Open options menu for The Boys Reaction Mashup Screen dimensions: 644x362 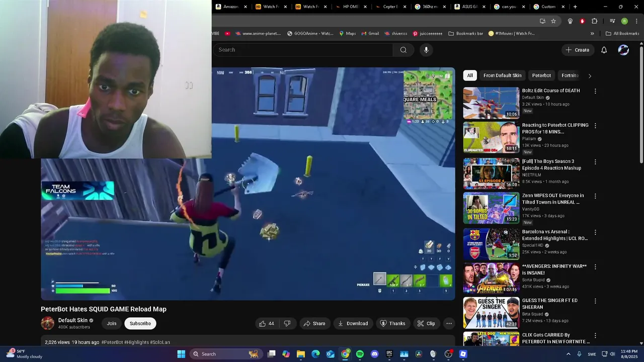tap(595, 162)
